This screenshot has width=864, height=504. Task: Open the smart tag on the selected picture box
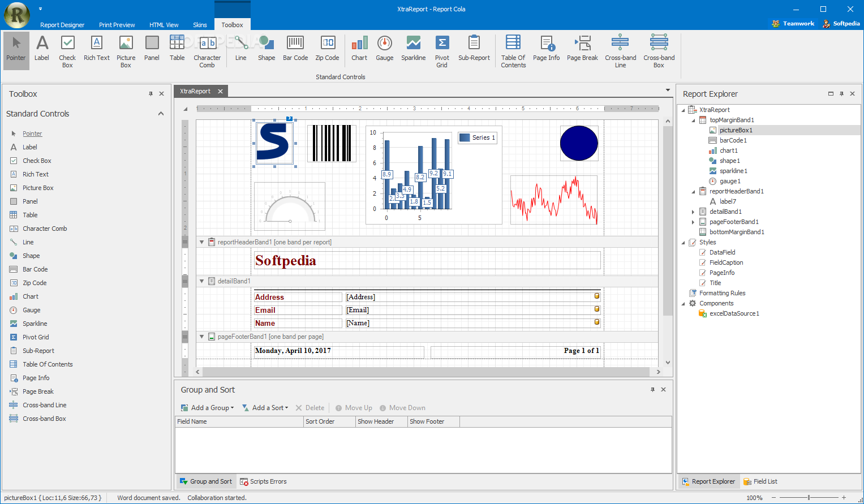point(289,119)
